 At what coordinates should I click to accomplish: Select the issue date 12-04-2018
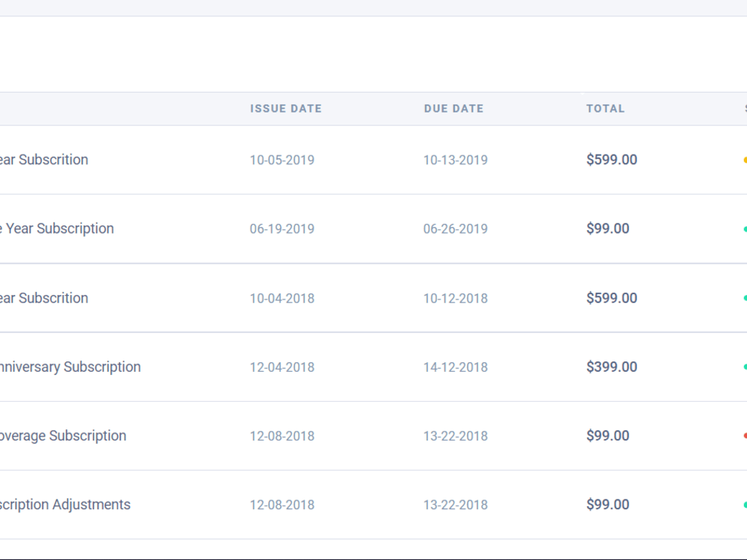282,367
